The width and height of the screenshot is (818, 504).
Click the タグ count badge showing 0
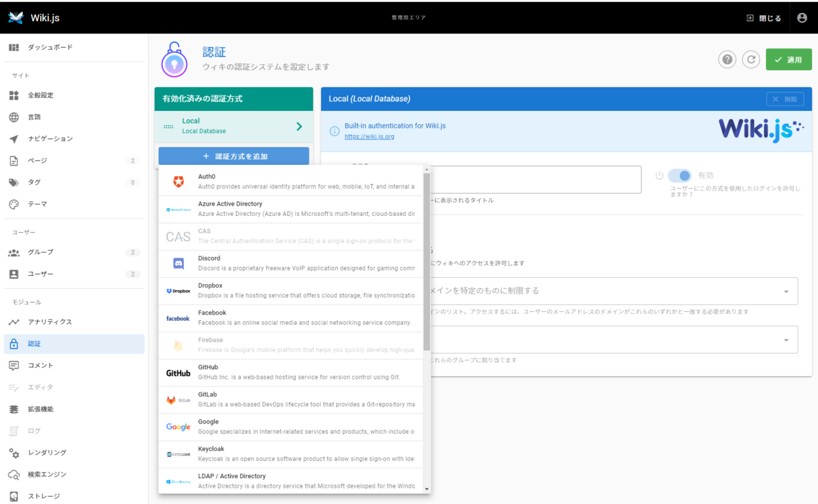(133, 183)
